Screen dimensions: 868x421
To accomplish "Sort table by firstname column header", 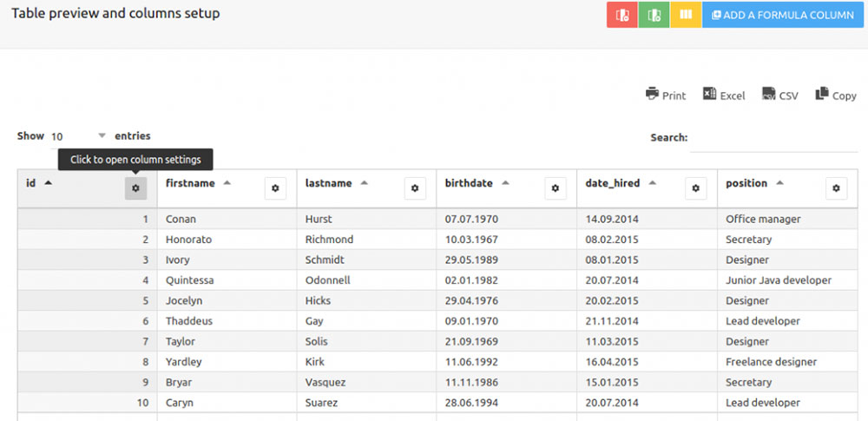I will coord(190,183).
